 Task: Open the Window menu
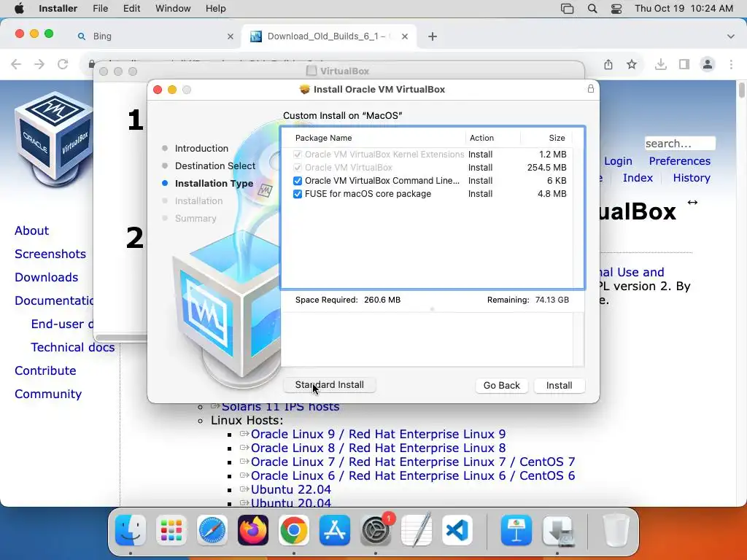coord(173,9)
